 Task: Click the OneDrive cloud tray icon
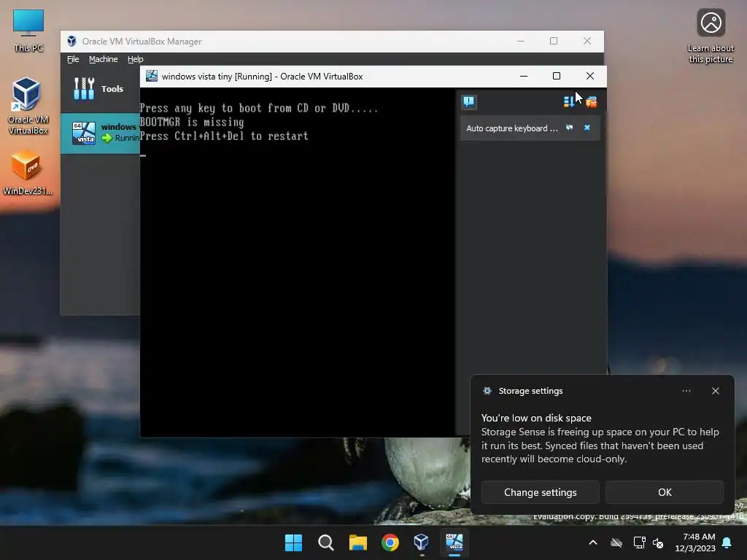click(x=616, y=542)
